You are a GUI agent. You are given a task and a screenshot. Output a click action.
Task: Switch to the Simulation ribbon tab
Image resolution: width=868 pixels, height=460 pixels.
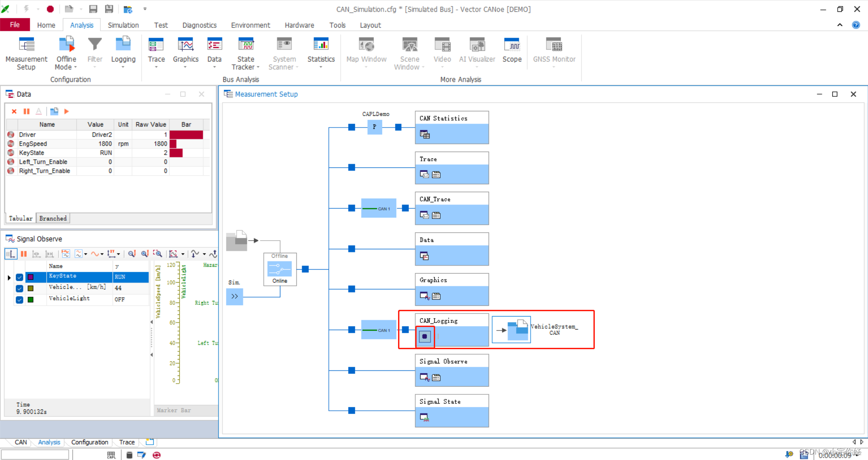coord(123,25)
